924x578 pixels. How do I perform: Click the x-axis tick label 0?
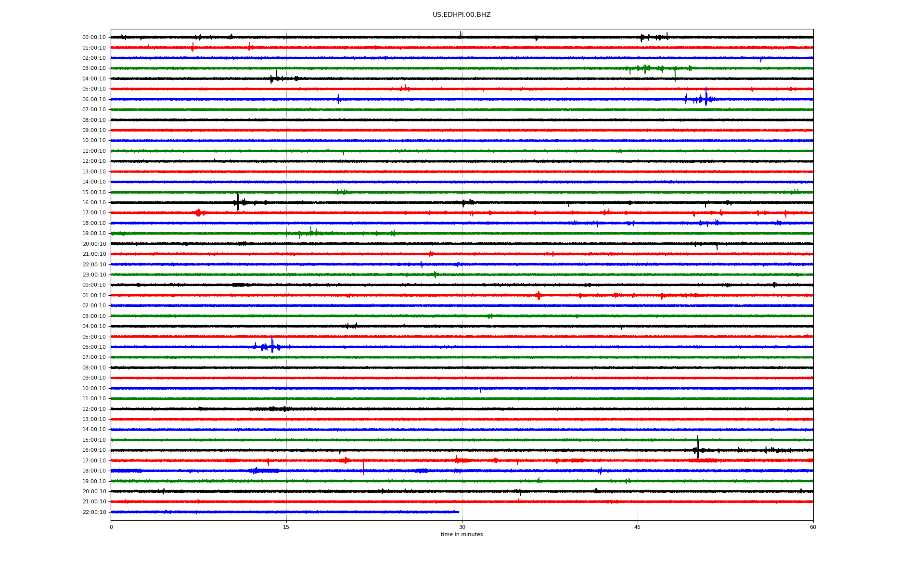pos(111,527)
